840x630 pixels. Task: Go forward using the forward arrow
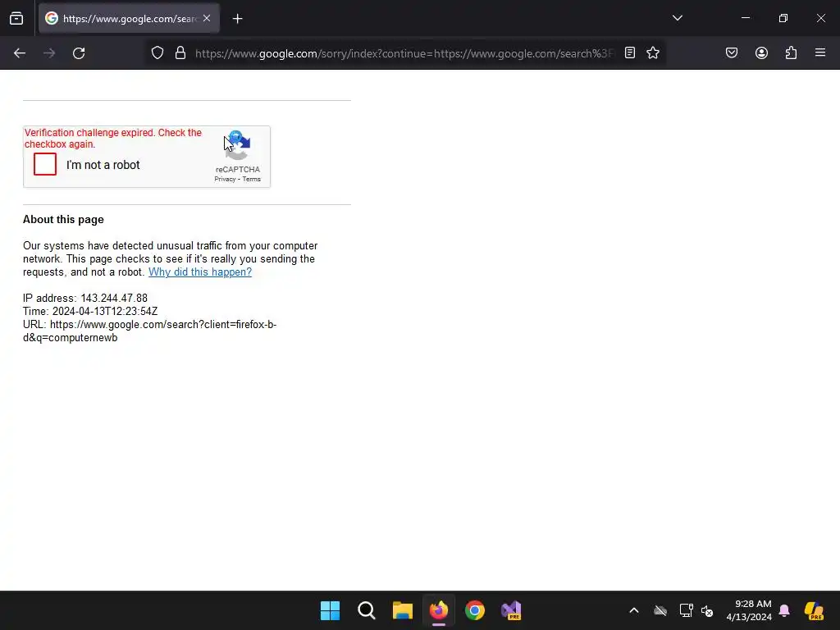(49, 53)
